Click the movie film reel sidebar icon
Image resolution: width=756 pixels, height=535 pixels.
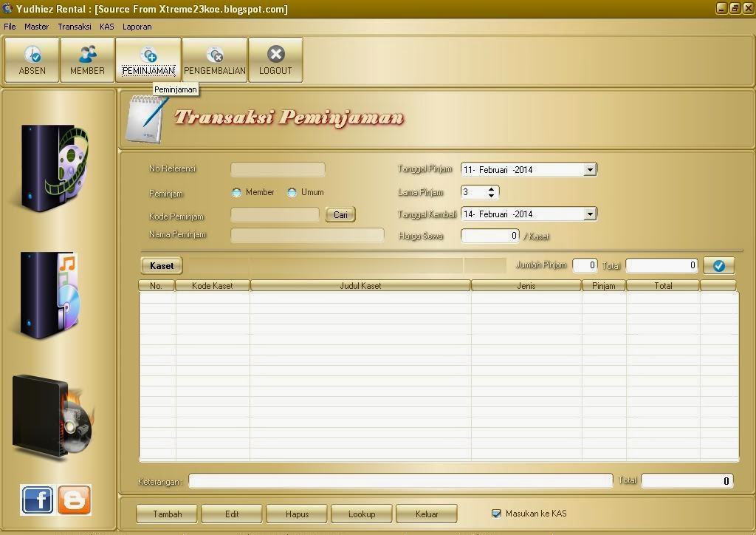tap(53, 168)
